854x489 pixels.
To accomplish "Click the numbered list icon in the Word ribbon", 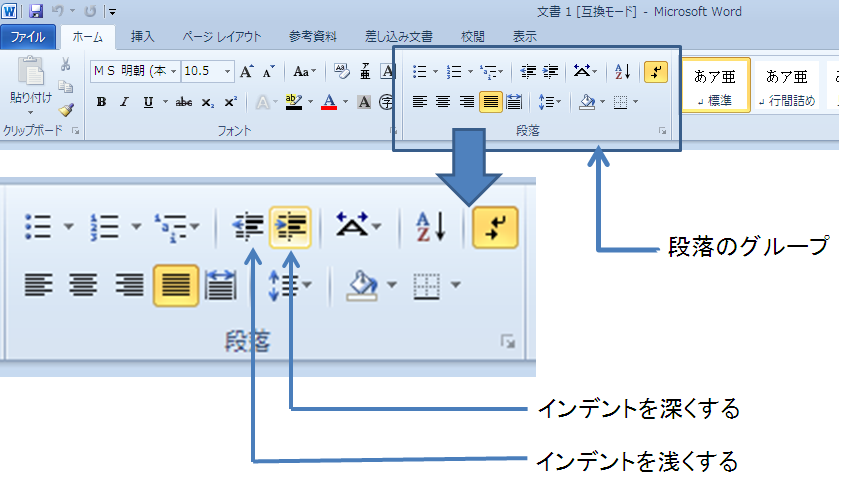I will coord(454,71).
